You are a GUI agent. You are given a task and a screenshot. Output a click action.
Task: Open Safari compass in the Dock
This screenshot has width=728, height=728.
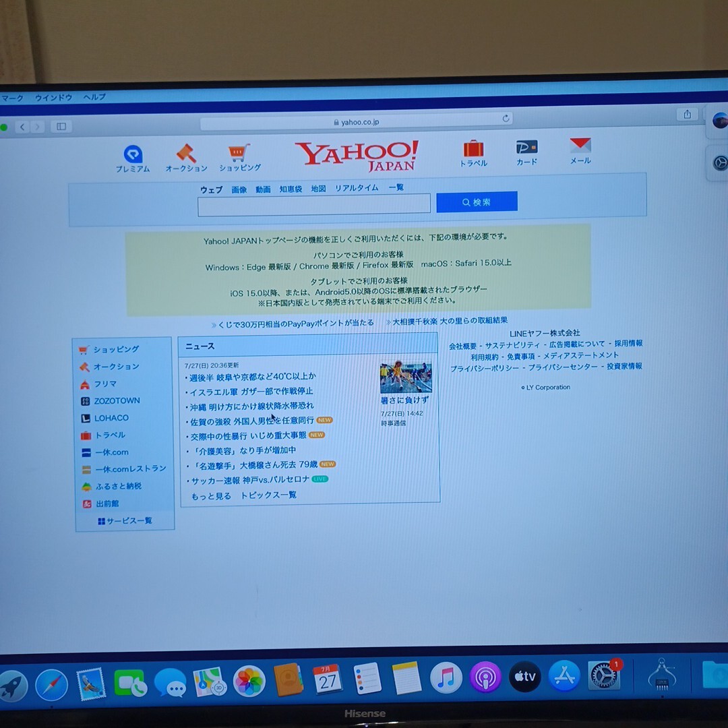coord(51,685)
